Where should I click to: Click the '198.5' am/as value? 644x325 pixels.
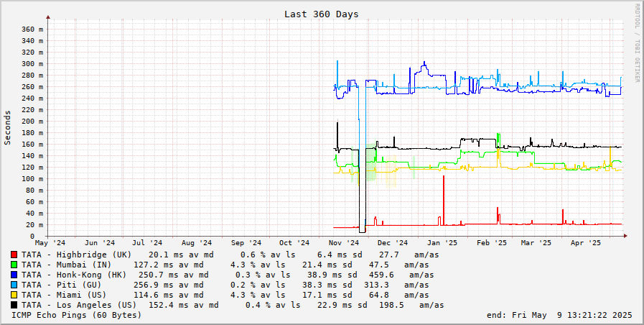[391, 305]
